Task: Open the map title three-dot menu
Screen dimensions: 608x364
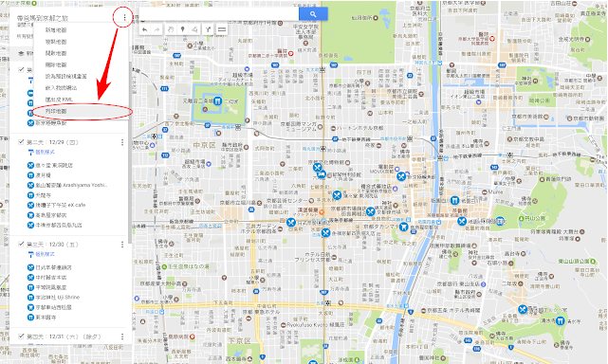Action: 124,17
